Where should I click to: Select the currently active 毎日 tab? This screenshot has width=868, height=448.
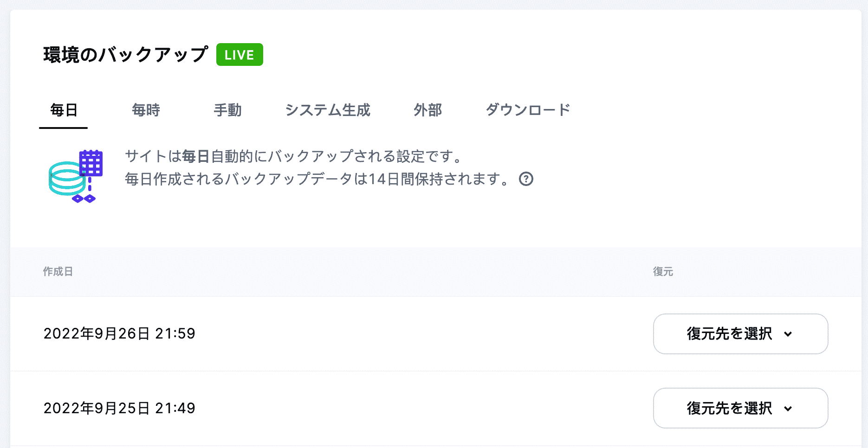(63, 110)
